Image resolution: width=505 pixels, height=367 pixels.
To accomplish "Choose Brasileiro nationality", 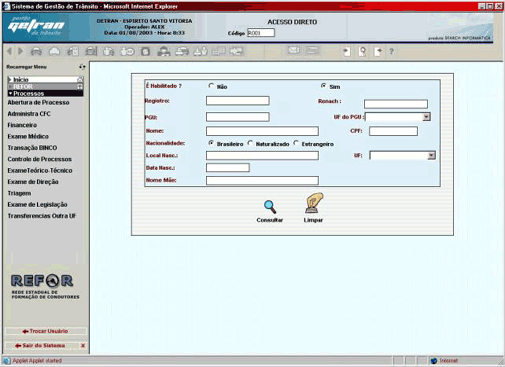I will pos(211,143).
